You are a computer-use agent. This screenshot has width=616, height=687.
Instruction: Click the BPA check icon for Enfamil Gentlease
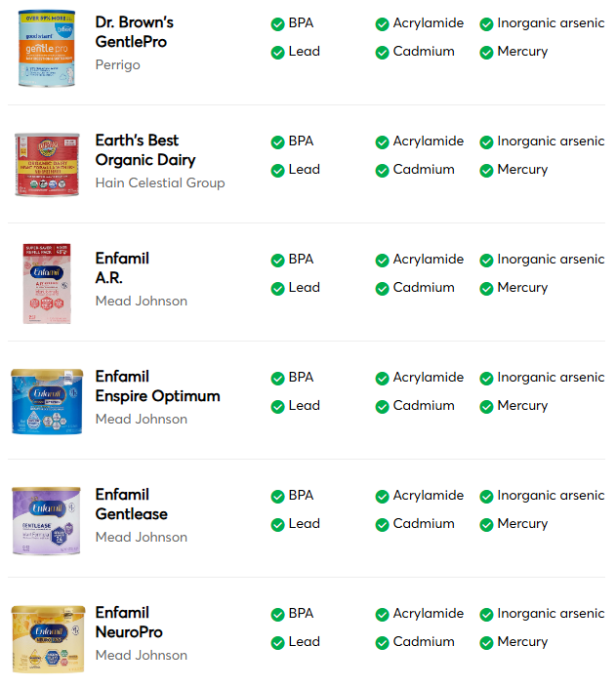tap(278, 497)
